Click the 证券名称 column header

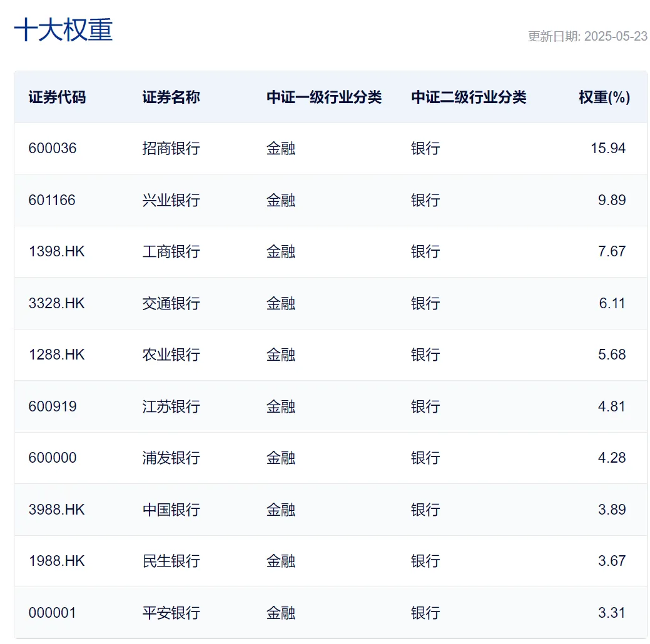[171, 98]
